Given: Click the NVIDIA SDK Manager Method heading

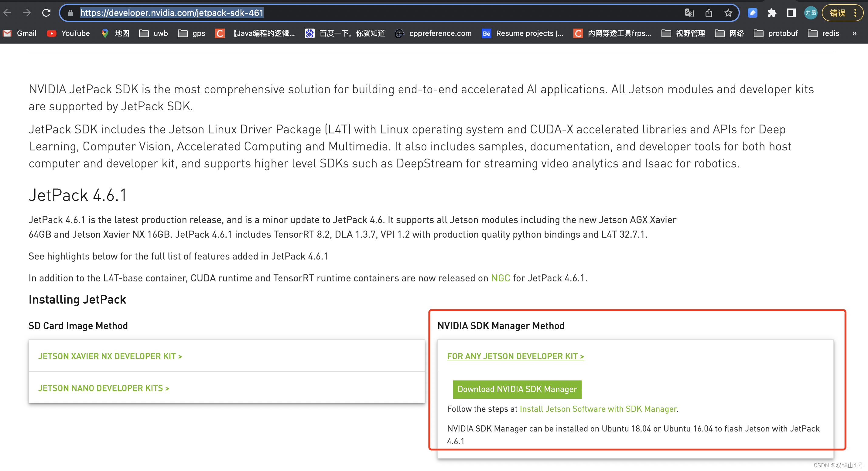Looking at the screenshot, I should [x=501, y=326].
